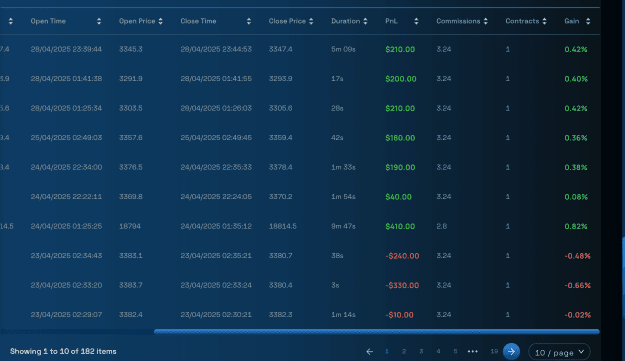This screenshot has height=361, width=625.
Task: Sort by Contracts column arrows
Action: pos(544,22)
